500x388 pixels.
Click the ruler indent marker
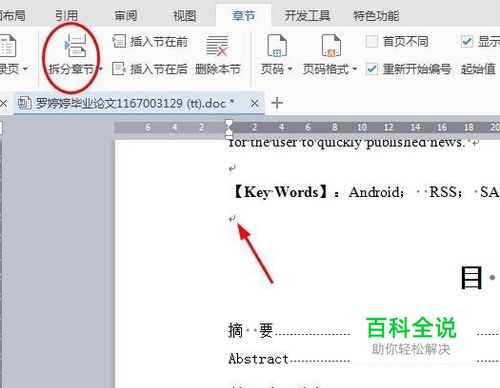coord(229,129)
